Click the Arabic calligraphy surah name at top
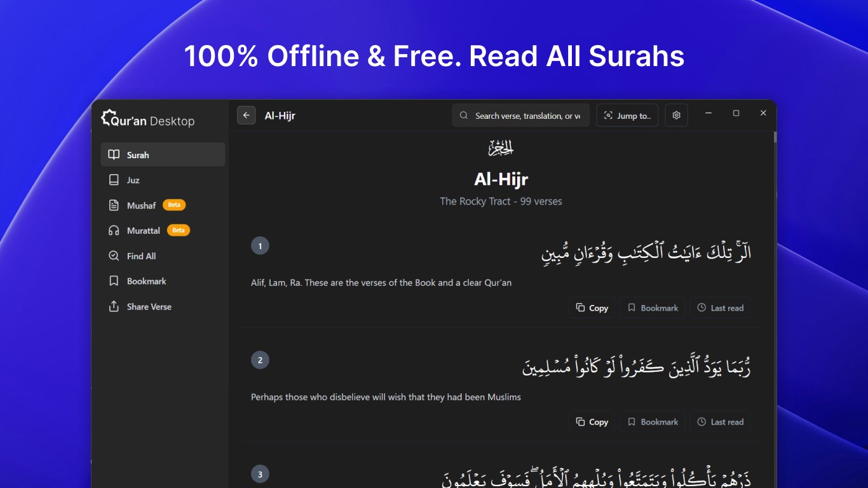The image size is (868, 488). (x=501, y=149)
